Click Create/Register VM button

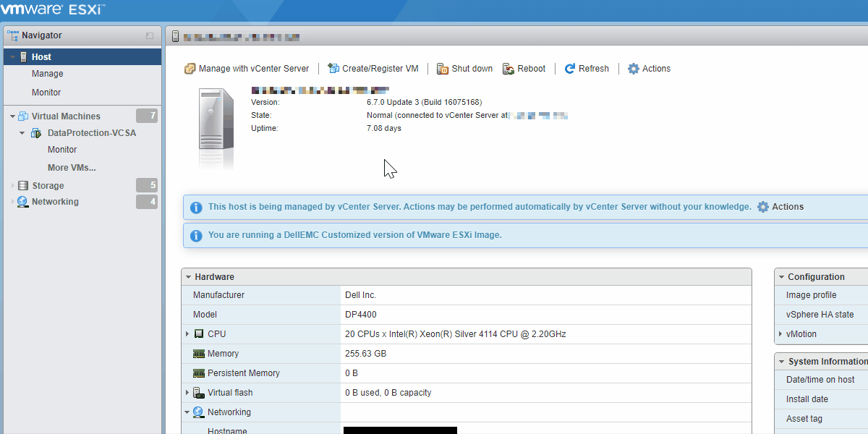point(373,69)
